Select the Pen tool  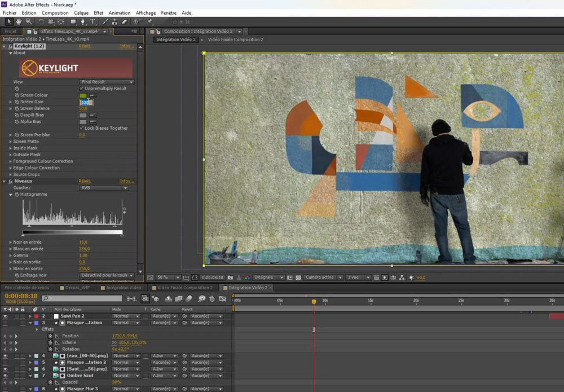pyautogui.click(x=82, y=22)
